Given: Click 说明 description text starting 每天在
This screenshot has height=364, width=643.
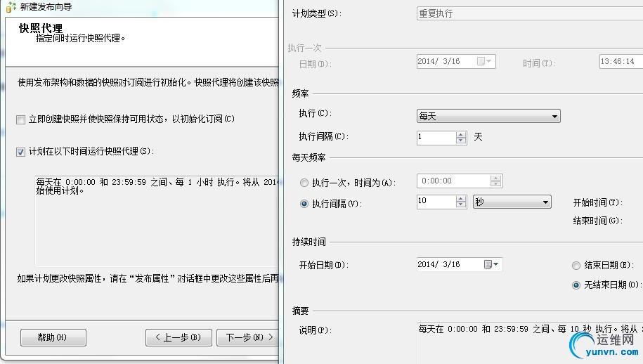Looking at the screenshot, I should tap(530, 329).
